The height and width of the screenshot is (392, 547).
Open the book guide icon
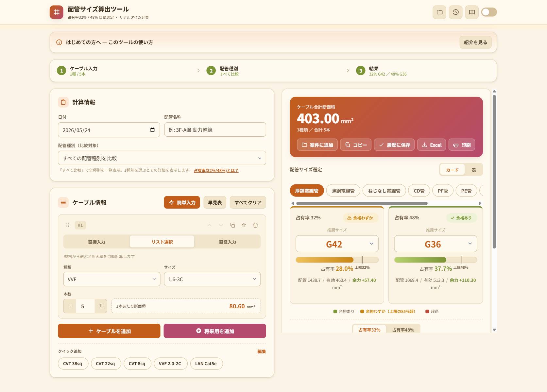pyautogui.click(x=472, y=12)
